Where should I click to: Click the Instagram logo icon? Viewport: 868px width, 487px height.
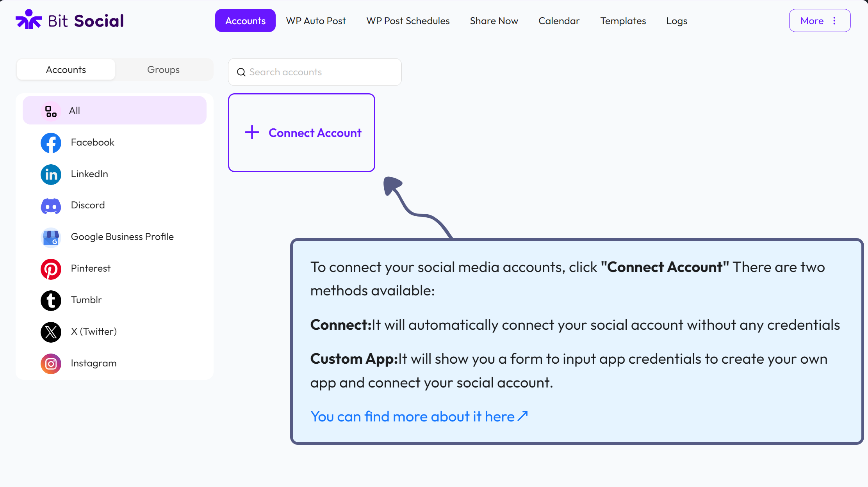tap(51, 364)
